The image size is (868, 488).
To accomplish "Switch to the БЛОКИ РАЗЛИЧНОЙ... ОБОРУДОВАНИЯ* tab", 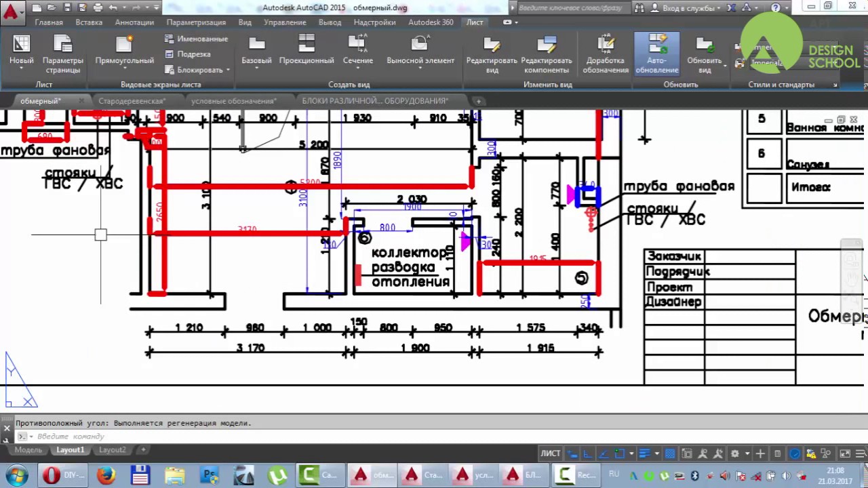I will tap(375, 101).
